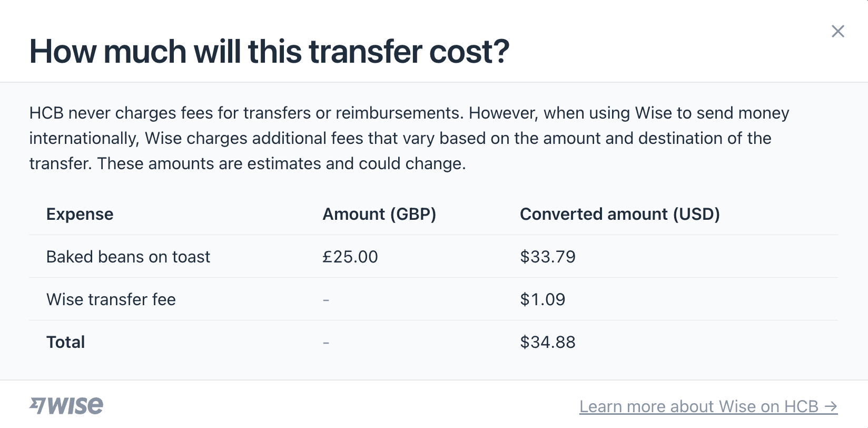This screenshot has height=428, width=868.
Task: Click the dash in the Total row
Action: (x=326, y=343)
